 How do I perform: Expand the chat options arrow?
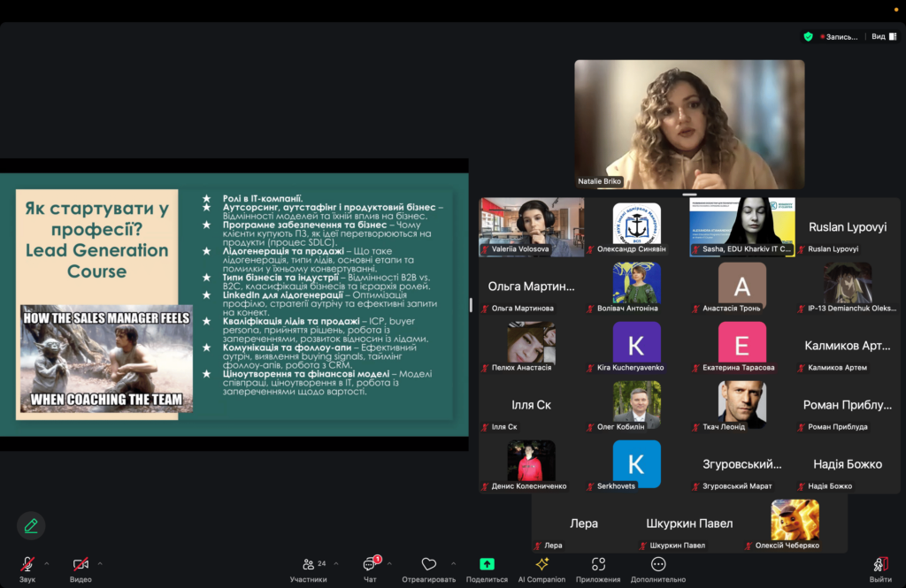[389, 564]
